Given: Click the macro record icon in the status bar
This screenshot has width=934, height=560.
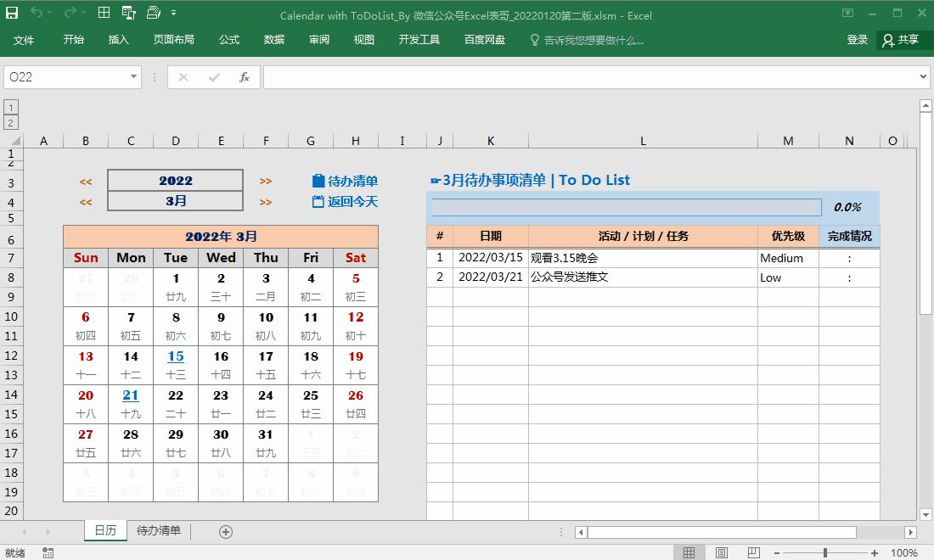Looking at the screenshot, I should [48, 552].
